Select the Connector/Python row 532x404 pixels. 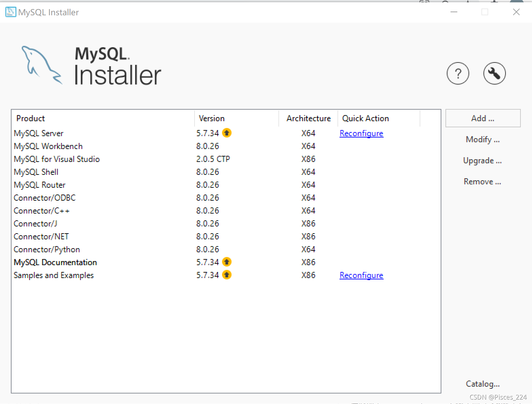(x=226, y=250)
